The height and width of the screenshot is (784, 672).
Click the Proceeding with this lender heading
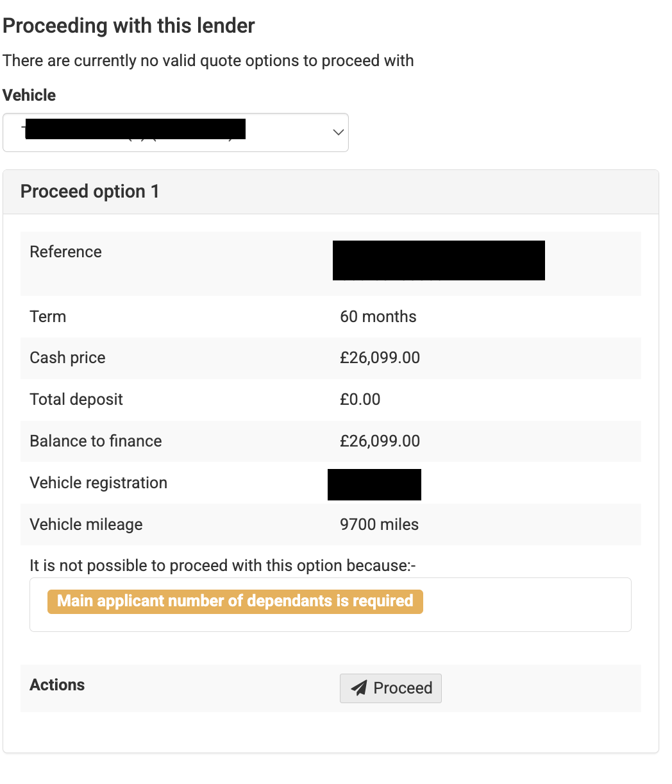tap(128, 26)
